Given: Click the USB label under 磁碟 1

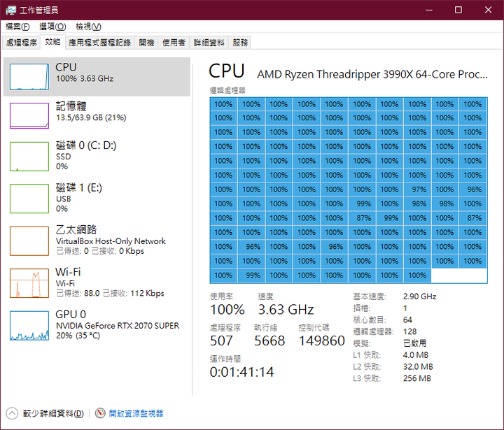Looking at the screenshot, I should tap(63, 199).
